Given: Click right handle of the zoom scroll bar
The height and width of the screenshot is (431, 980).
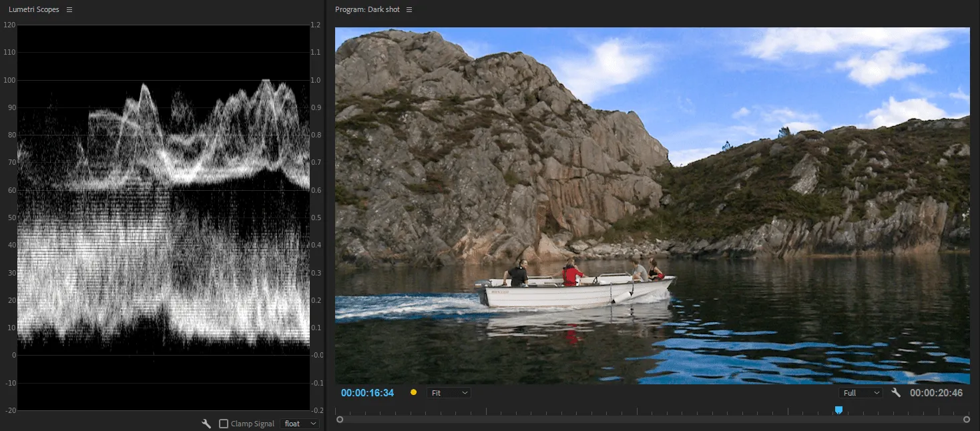Looking at the screenshot, I should tap(967, 420).
